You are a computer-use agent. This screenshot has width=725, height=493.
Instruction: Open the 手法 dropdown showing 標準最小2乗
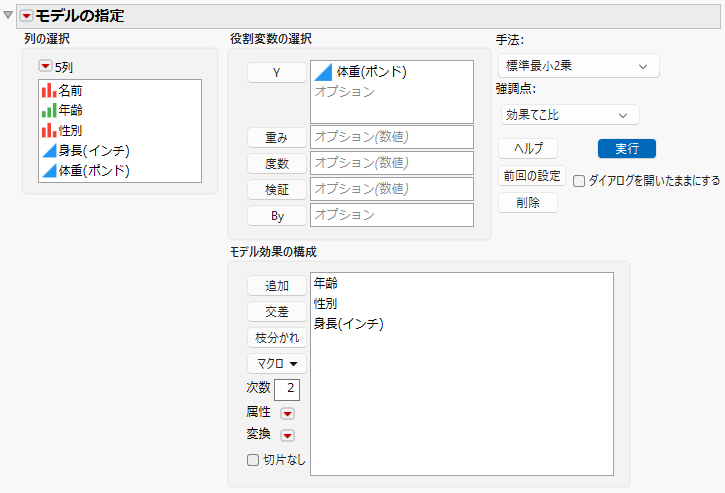click(578, 66)
